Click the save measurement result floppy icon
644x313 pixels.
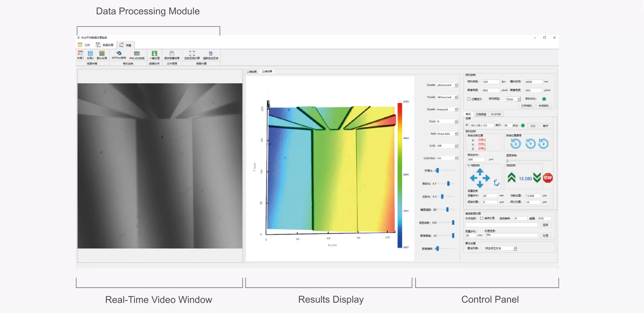[172, 54]
